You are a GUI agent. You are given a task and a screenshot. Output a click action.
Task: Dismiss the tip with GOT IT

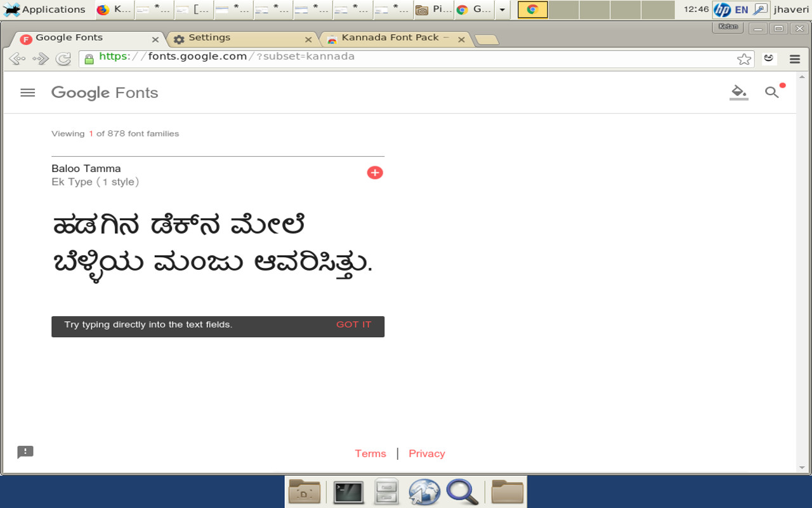pyautogui.click(x=354, y=324)
